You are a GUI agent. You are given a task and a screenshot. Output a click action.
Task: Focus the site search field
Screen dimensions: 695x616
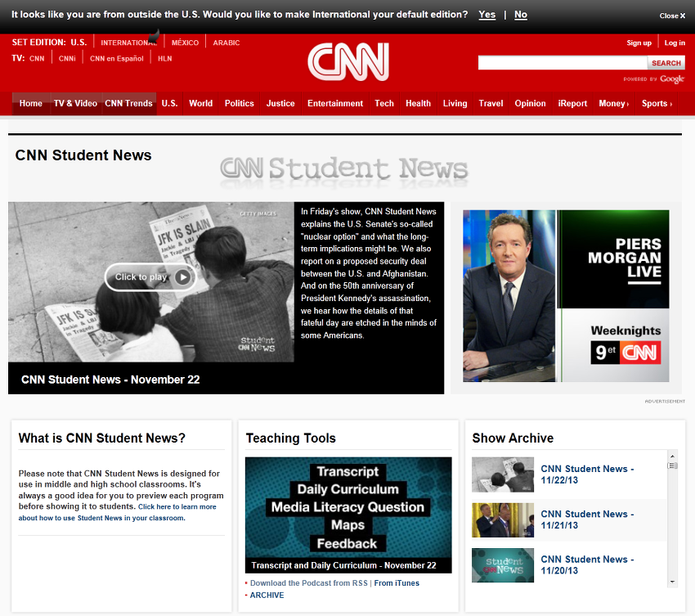[563, 63]
